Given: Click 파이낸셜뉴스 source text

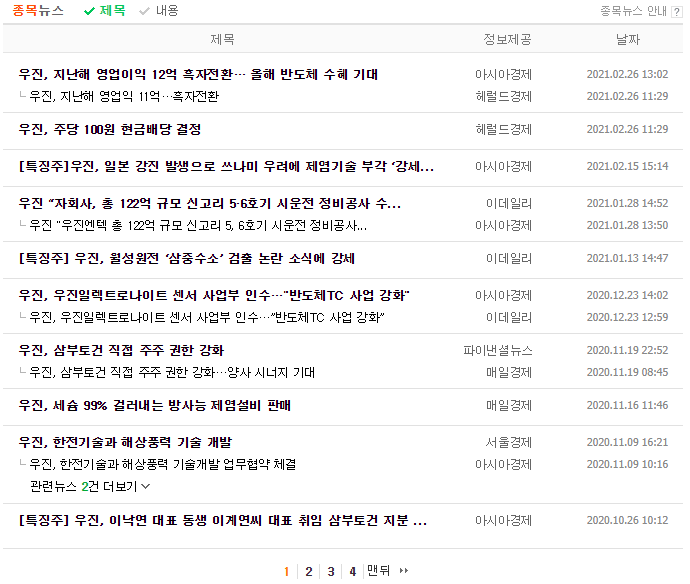Looking at the screenshot, I should pyautogui.click(x=498, y=350).
